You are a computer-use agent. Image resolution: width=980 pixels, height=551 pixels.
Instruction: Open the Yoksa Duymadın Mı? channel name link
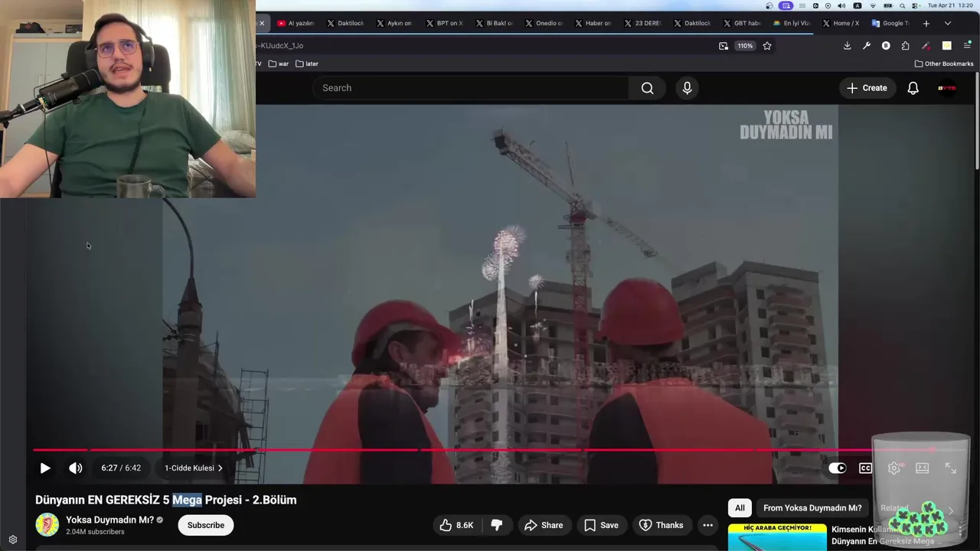point(109,520)
